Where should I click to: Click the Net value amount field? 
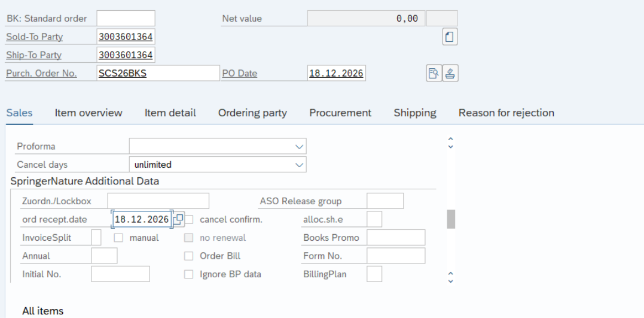click(x=366, y=19)
